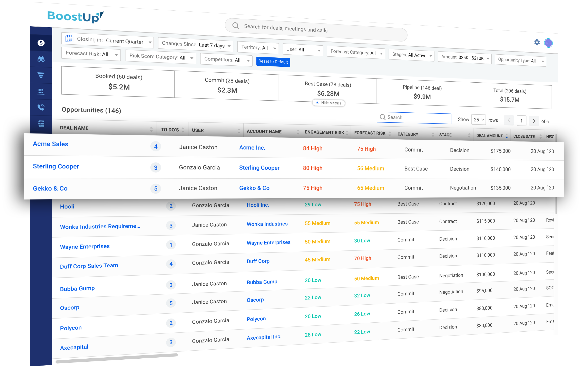Open the Acme Sales deal link

51,144
